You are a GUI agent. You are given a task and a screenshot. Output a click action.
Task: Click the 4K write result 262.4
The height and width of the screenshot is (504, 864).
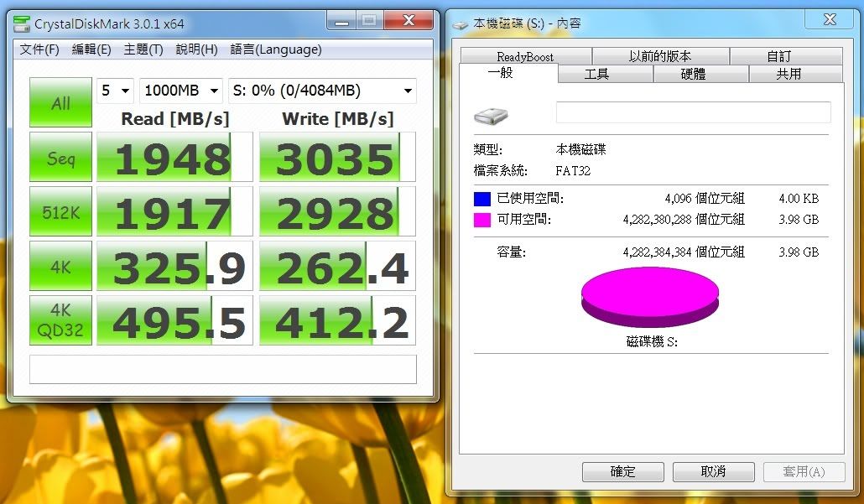pos(337,266)
